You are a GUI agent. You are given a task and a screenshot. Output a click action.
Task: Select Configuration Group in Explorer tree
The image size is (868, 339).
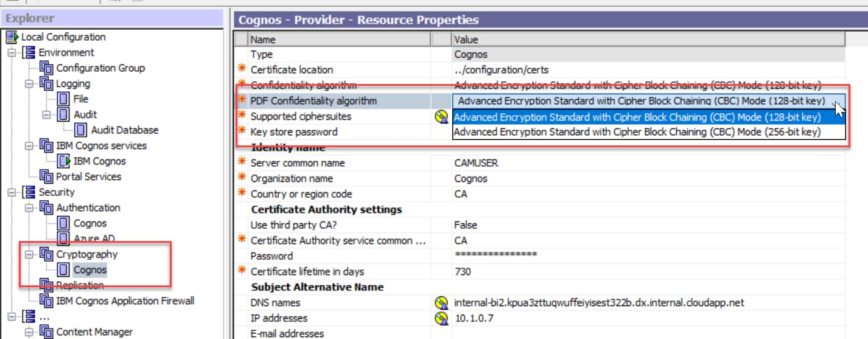[x=100, y=68]
